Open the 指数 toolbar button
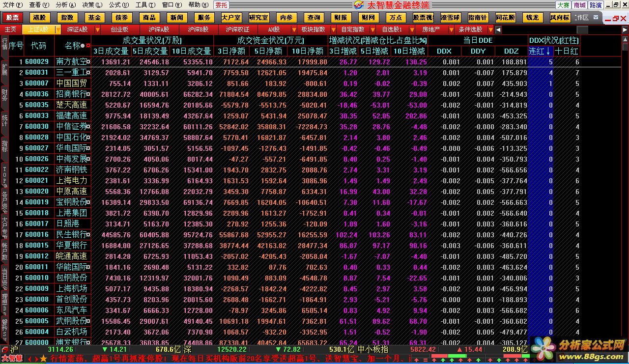The height and width of the screenshot is (364, 629). click(x=67, y=18)
